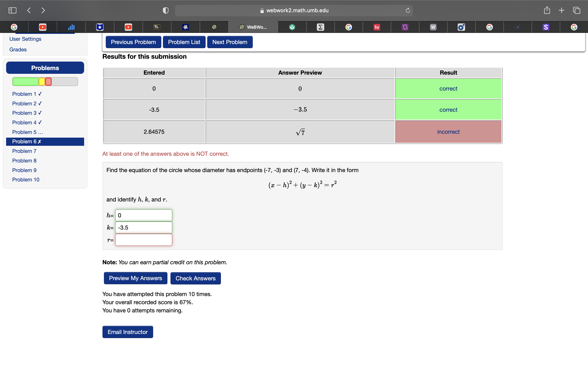588x367 pixels.
Task: Open Problem 7 in the sidebar
Action: click(24, 151)
